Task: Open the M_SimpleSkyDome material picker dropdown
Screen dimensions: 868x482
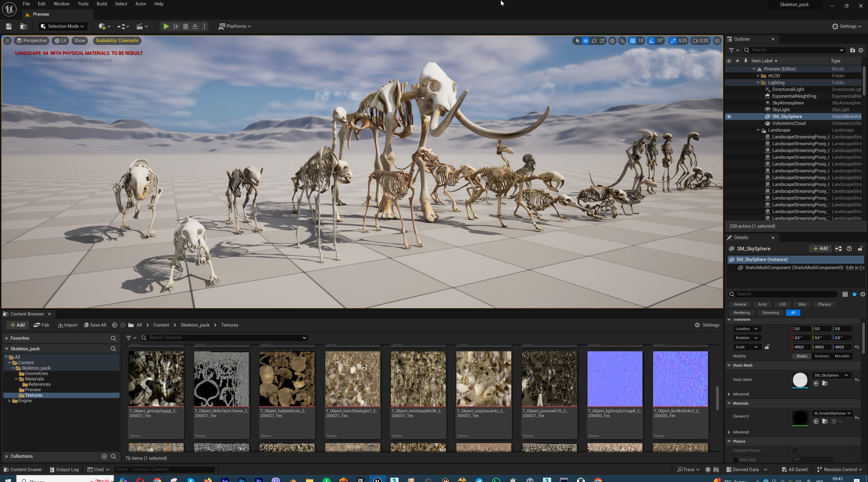Action: point(832,413)
